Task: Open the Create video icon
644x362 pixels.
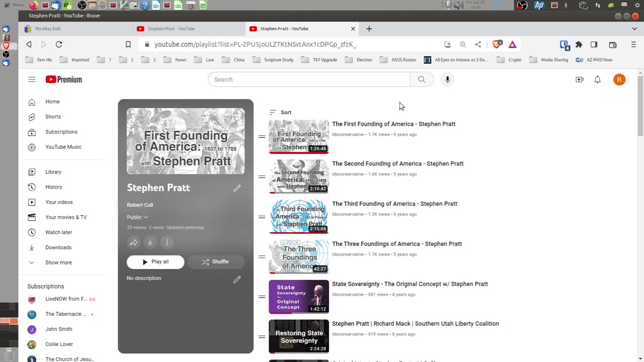Action: coord(580,79)
